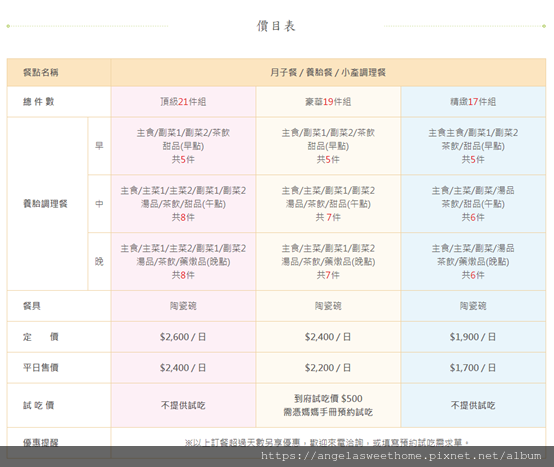
Task: Click the $2,600 / 日 price
Action: click(183, 337)
